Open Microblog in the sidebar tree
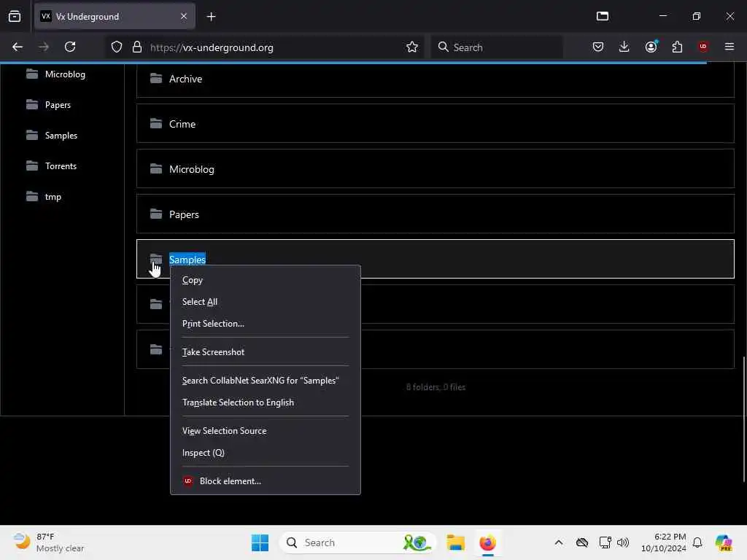 (65, 74)
